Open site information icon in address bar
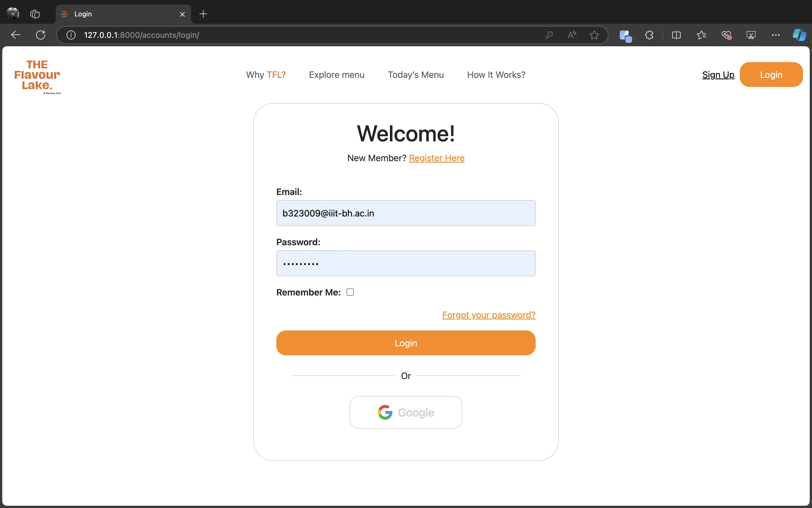The height and width of the screenshot is (508, 812). point(71,35)
